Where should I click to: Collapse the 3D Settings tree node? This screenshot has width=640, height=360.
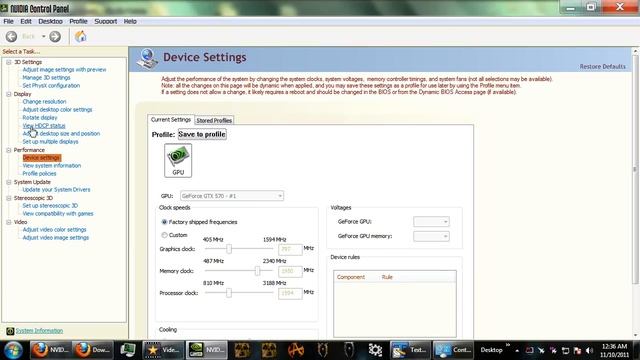[9, 62]
